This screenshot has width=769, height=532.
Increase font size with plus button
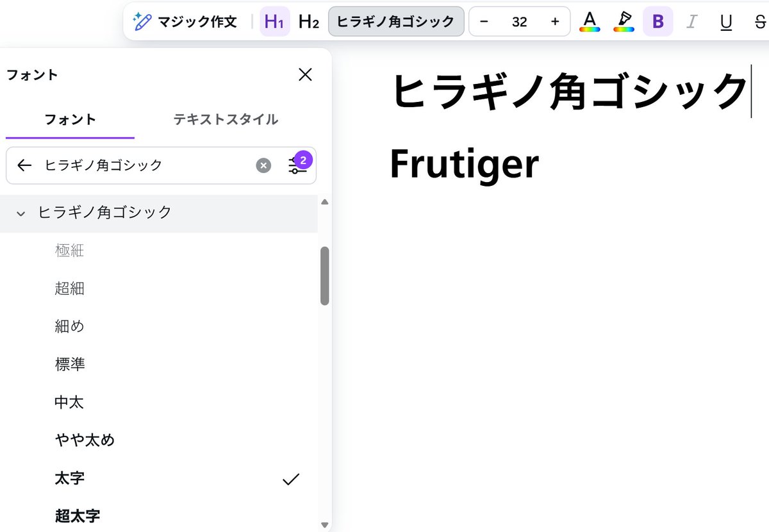(555, 22)
